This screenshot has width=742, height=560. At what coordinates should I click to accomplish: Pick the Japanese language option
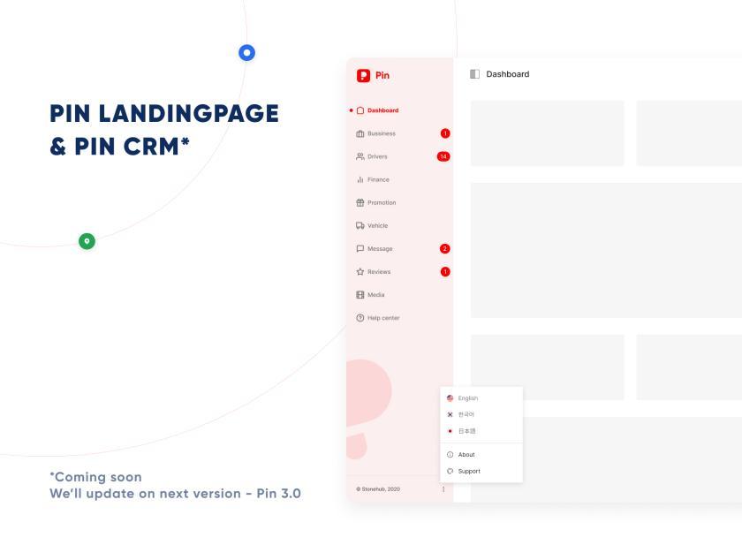point(461,431)
